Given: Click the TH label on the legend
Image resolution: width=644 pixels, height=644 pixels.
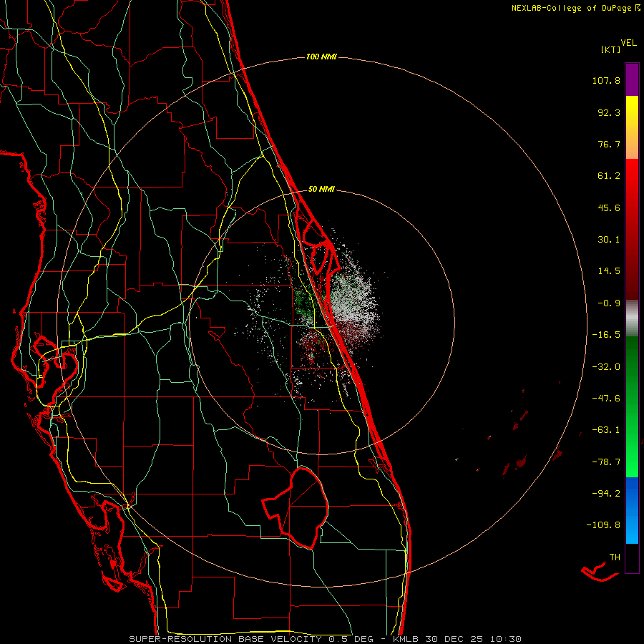Looking at the screenshot, I should point(615,557).
